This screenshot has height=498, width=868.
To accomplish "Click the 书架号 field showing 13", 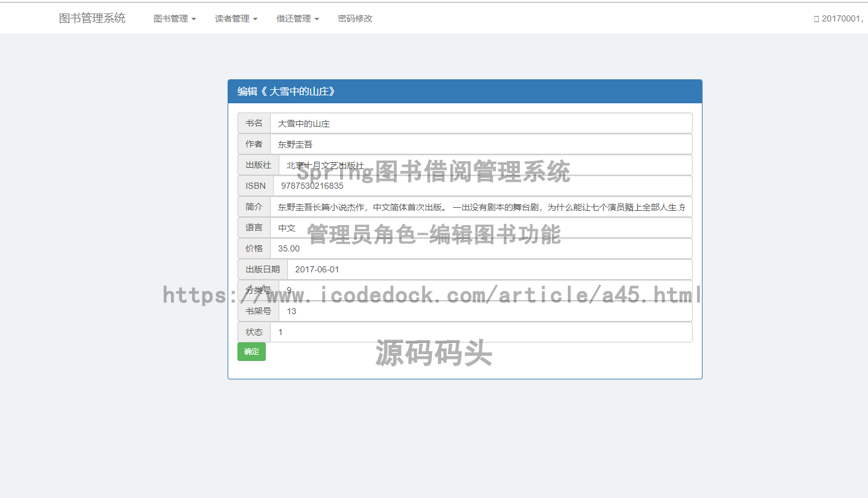I will click(x=485, y=311).
